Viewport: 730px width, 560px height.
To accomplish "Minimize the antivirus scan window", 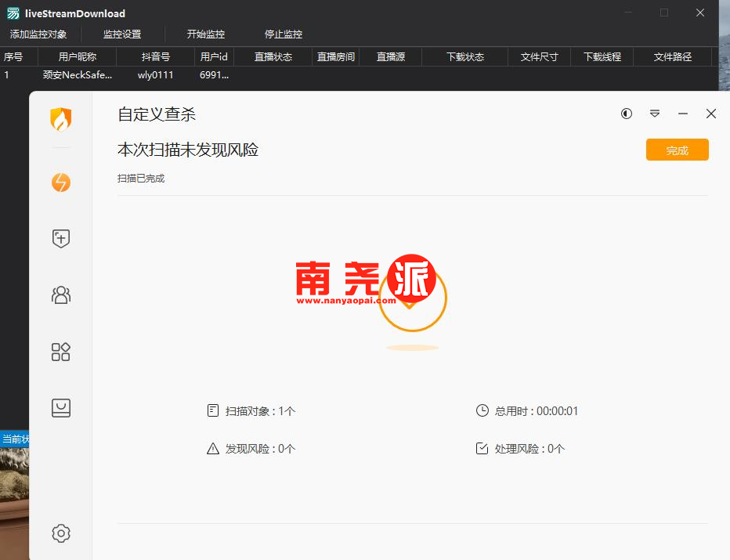I will click(683, 114).
